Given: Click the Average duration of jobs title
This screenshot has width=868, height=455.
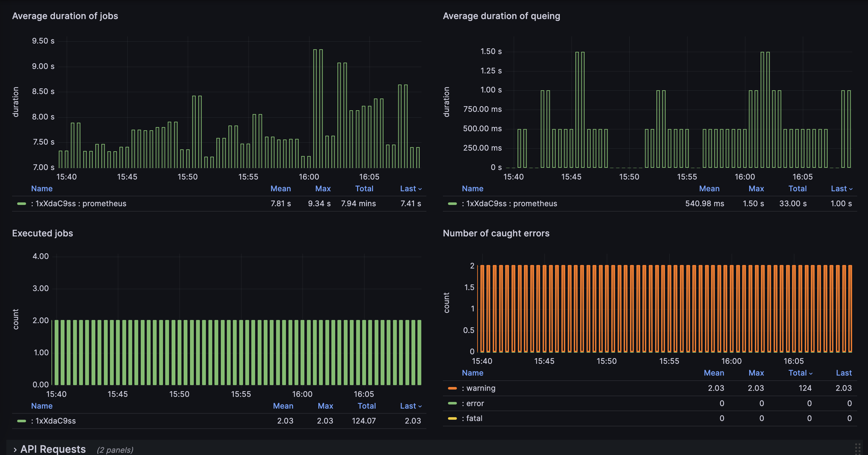Looking at the screenshot, I should [x=65, y=16].
